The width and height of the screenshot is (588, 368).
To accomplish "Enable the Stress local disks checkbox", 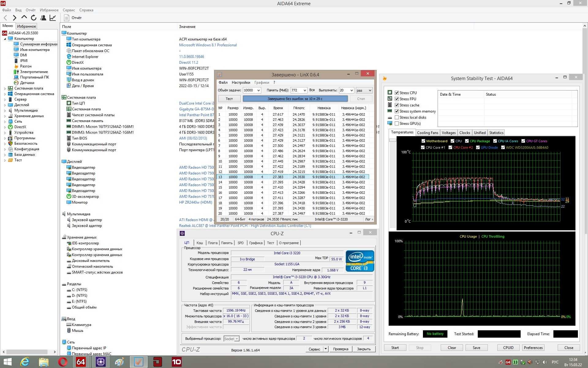I will tap(397, 117).
